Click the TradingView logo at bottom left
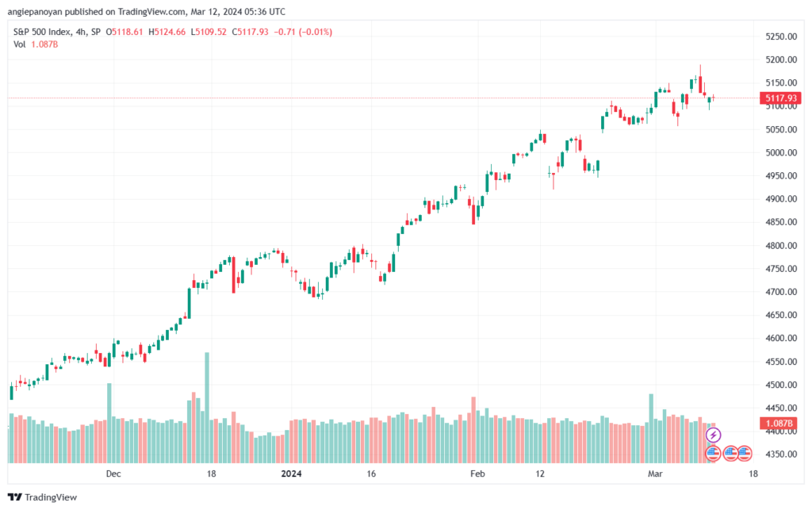The height and width of the screenshot is (510, 812). click(43, 497)
